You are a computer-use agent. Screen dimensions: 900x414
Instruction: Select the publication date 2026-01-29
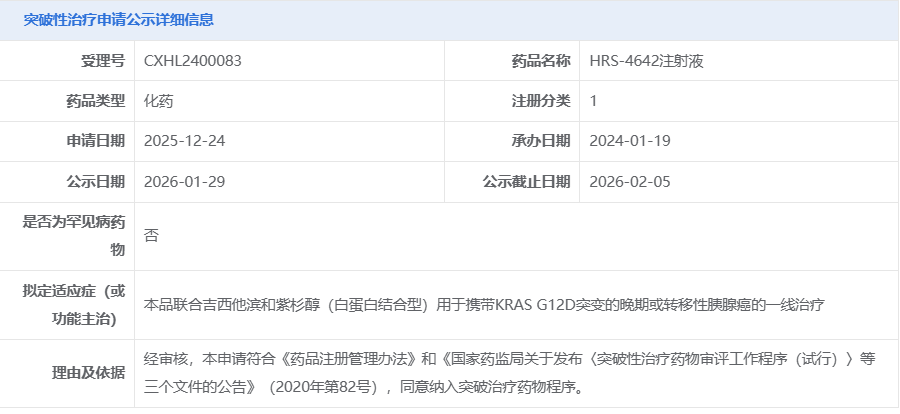tap(185, 182)
